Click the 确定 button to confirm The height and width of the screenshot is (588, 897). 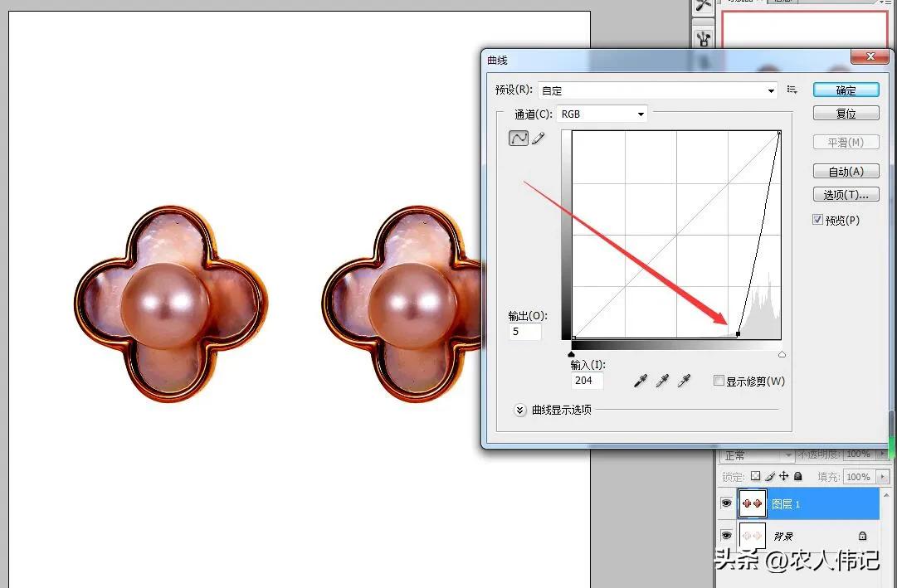(846, 90)
